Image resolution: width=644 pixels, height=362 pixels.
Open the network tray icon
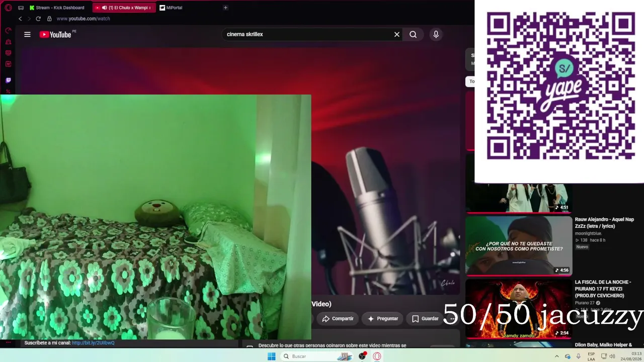click(x=604, y=356)
